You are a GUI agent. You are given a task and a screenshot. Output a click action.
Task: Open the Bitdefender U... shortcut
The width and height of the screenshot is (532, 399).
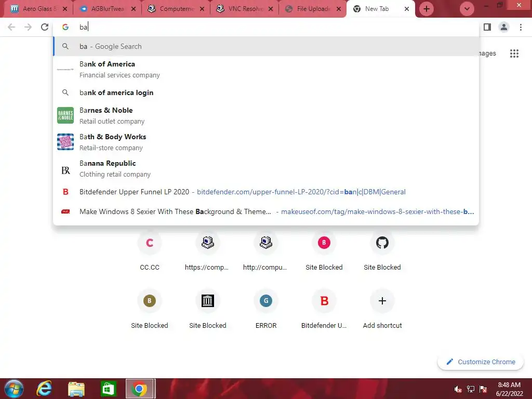(x=324, y=309)
